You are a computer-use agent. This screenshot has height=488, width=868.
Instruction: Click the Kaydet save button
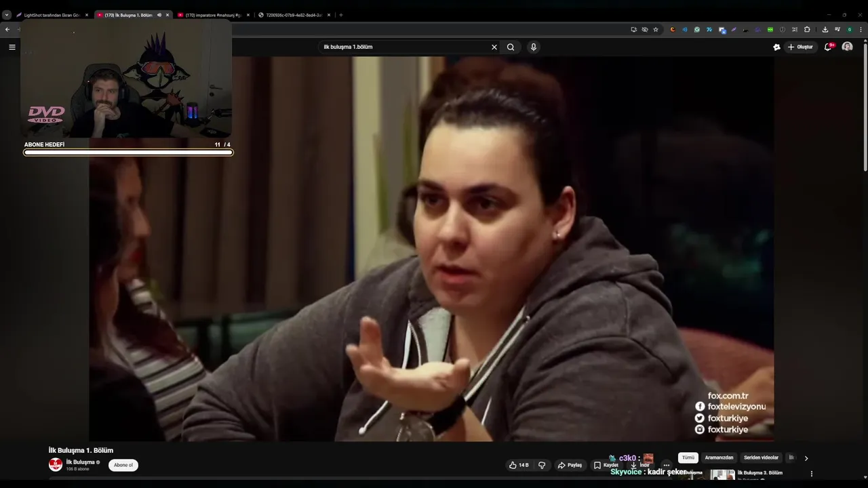pos(606,465)
